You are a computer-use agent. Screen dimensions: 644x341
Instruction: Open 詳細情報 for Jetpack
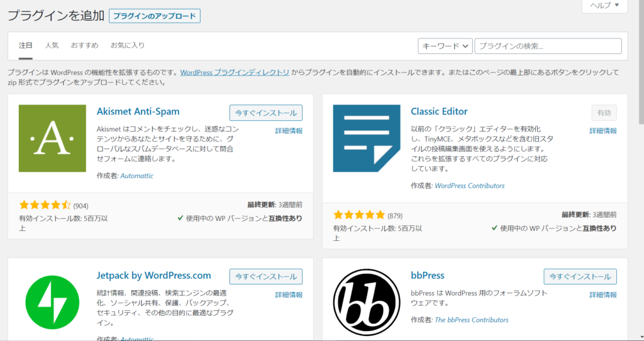(x=289, y=294)
